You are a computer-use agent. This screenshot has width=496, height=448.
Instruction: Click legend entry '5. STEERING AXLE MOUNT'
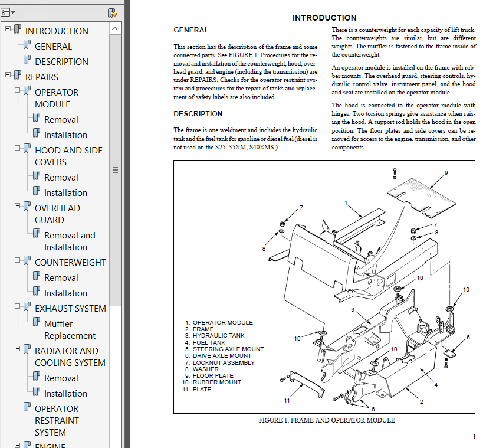pyautogui.click(x=224, y=349)
